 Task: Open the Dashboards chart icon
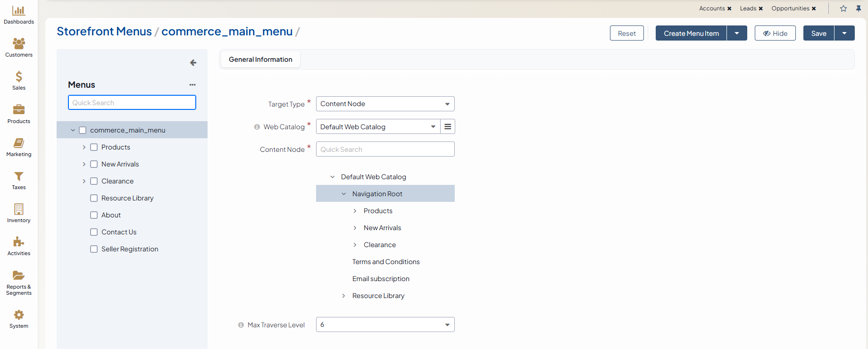click(x=18, y=11)
